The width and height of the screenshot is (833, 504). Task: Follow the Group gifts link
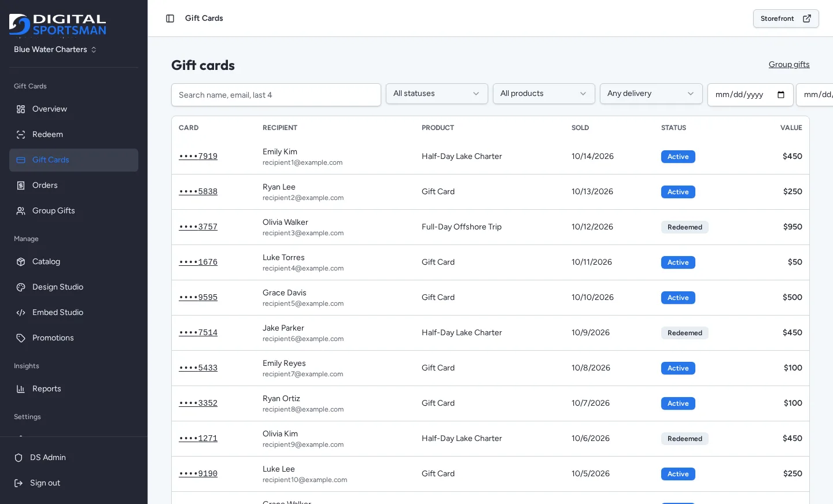click(789, 65)
